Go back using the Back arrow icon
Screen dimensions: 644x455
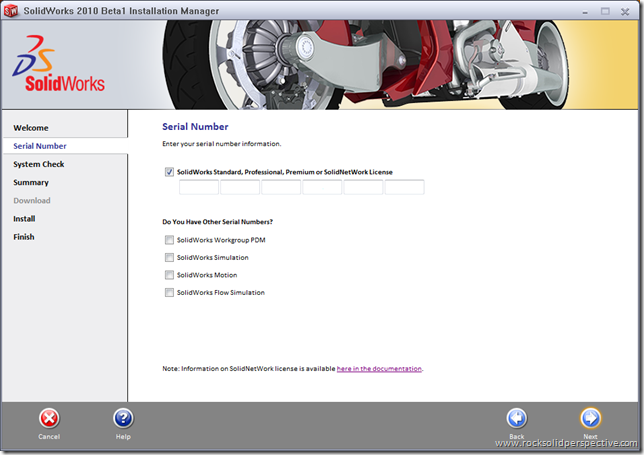point(517,419)
